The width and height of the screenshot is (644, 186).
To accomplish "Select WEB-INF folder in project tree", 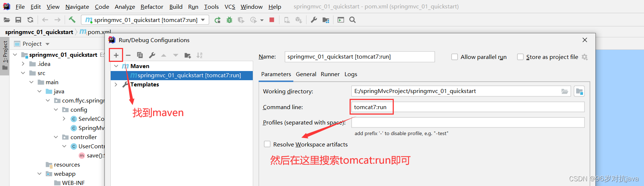I will 73,183.
